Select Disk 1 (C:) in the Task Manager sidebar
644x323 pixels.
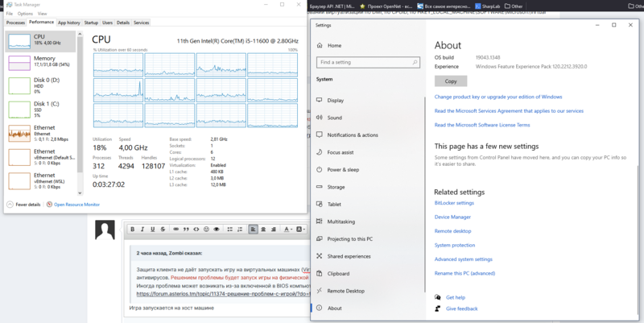pos(40,110)
